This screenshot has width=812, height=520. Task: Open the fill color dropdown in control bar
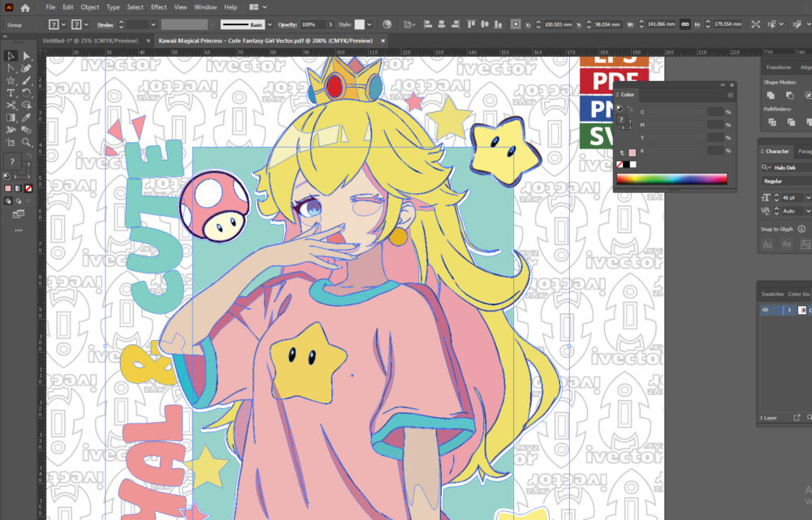pyautogui.click(x=63, y=24)
